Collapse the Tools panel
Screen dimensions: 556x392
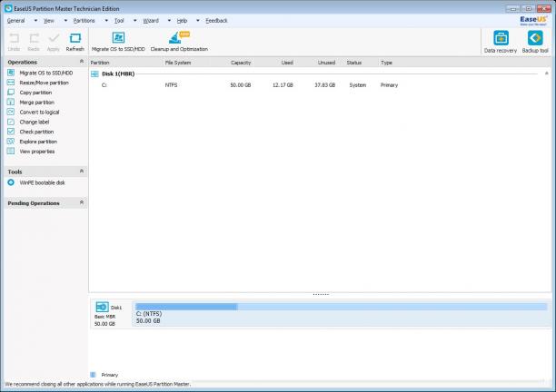coord(82,171)
